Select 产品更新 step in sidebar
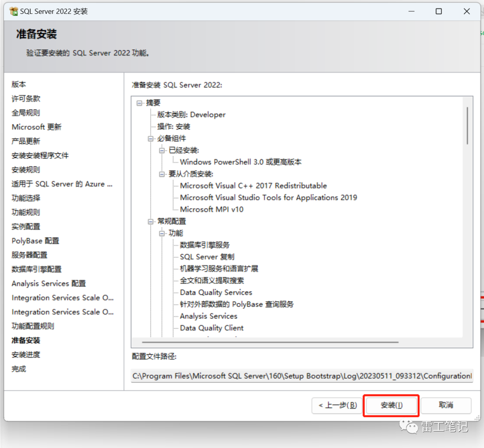Viewport: 484px width, 448px height. tap(26, 141)
